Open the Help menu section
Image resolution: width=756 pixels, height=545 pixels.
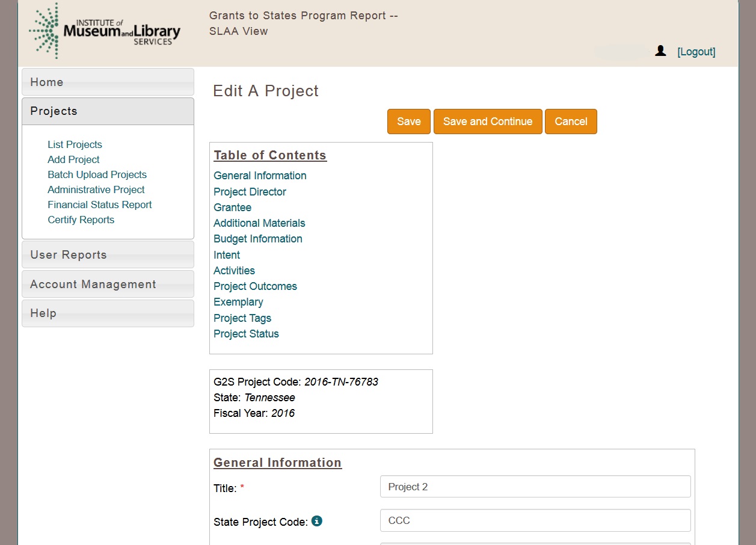[108, 313]
